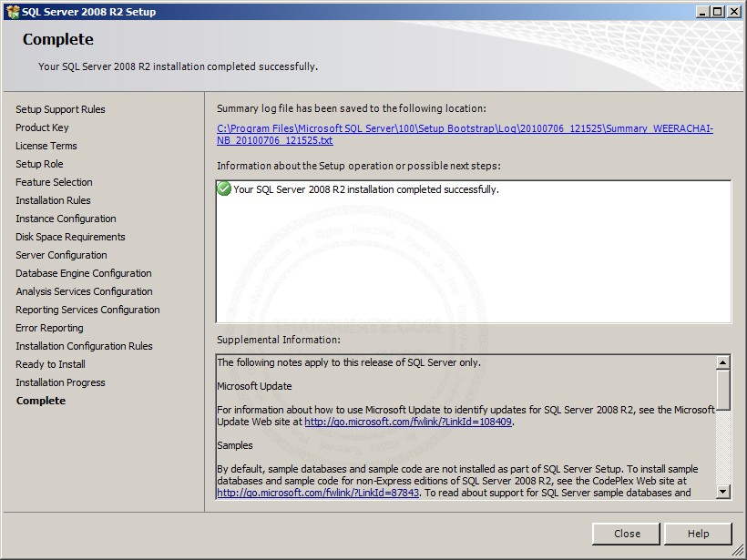Close window via title bar X

tap(734, 12)
